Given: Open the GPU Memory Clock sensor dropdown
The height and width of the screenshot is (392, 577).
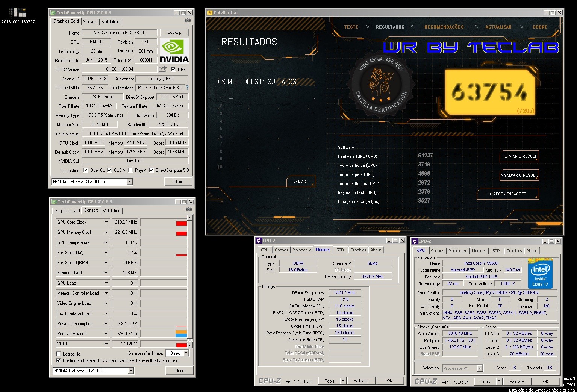Looking at the screenshot, I should (106, 232).
